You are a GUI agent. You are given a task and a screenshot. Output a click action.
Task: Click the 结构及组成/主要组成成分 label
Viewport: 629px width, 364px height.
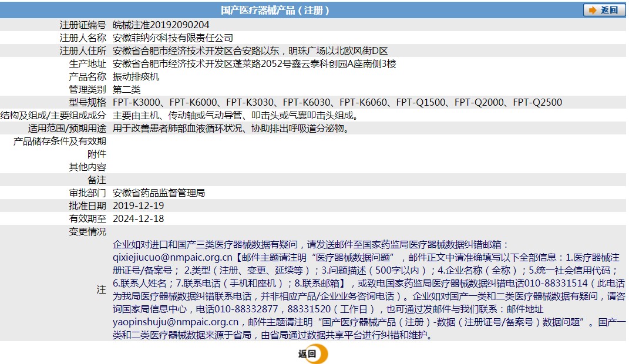tap(53, 116)
